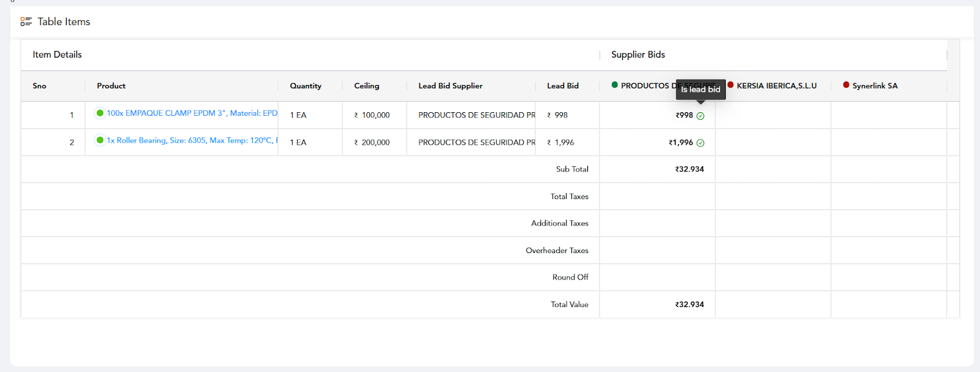Click ceiling value ₹ 100,000

click(372, 115)
